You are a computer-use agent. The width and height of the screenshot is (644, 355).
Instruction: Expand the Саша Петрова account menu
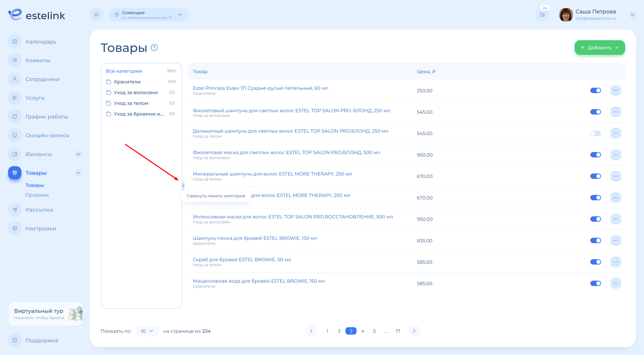tap(632, 15)
